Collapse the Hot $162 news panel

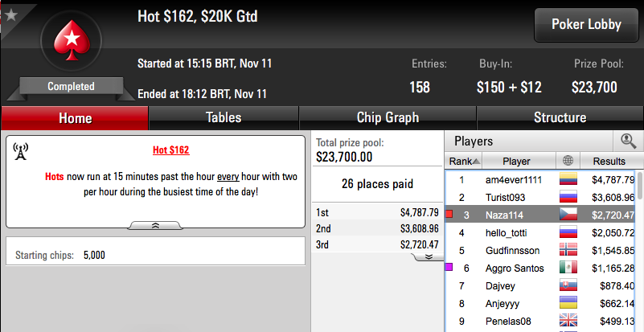(155, 225)
